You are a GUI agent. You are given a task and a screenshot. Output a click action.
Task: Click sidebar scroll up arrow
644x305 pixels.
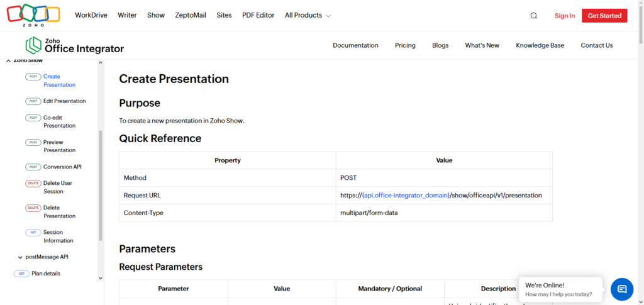click(101, 62)
